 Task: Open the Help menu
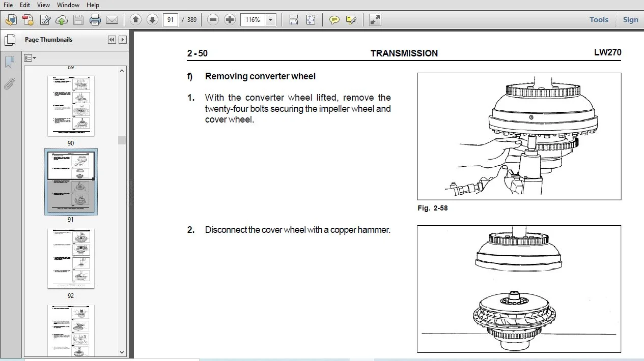pyautogui.click(x=93, y=5)
